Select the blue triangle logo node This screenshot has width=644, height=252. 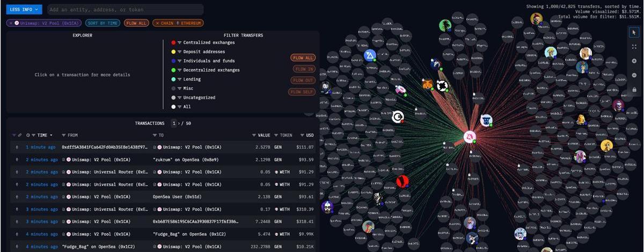click(370, 55)
